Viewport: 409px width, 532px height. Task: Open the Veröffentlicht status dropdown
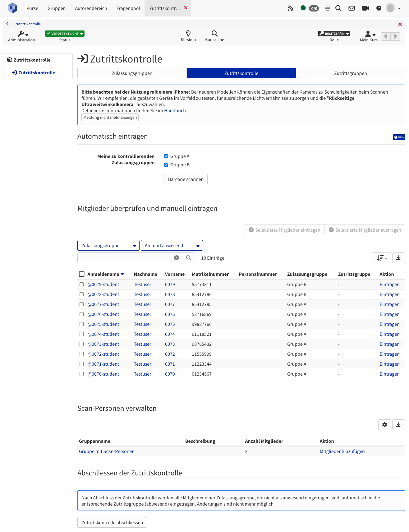pyautogui.click(x=65, y=34)
